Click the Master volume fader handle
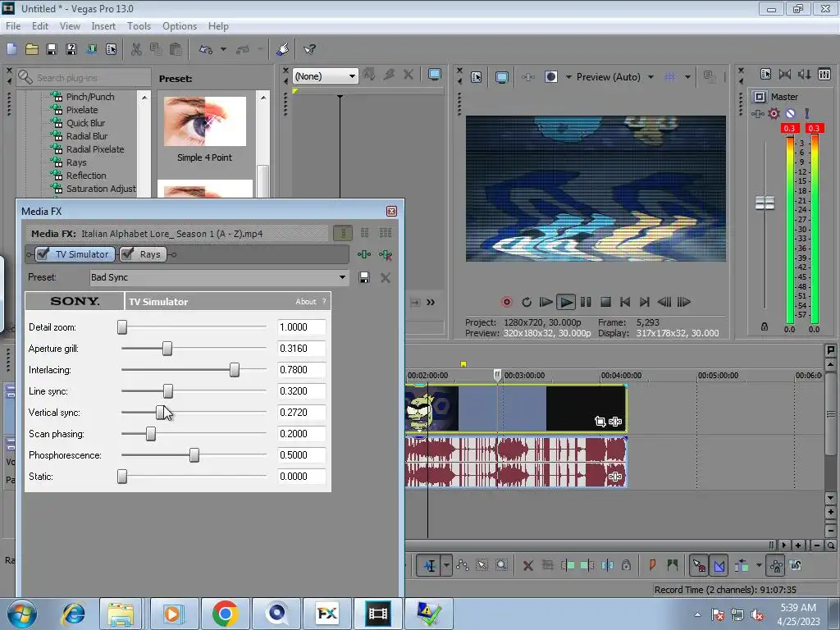The image size is (840, 630). (765, 203)
